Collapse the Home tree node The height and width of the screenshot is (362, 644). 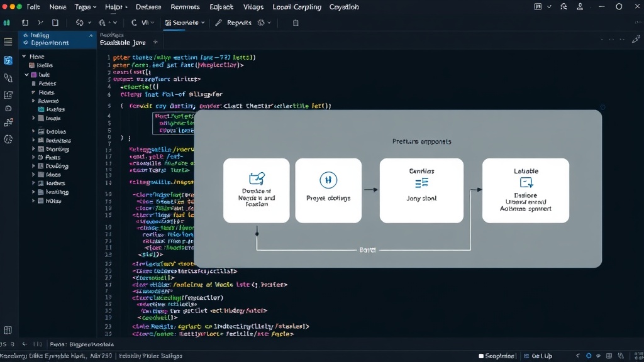point(25,56)
